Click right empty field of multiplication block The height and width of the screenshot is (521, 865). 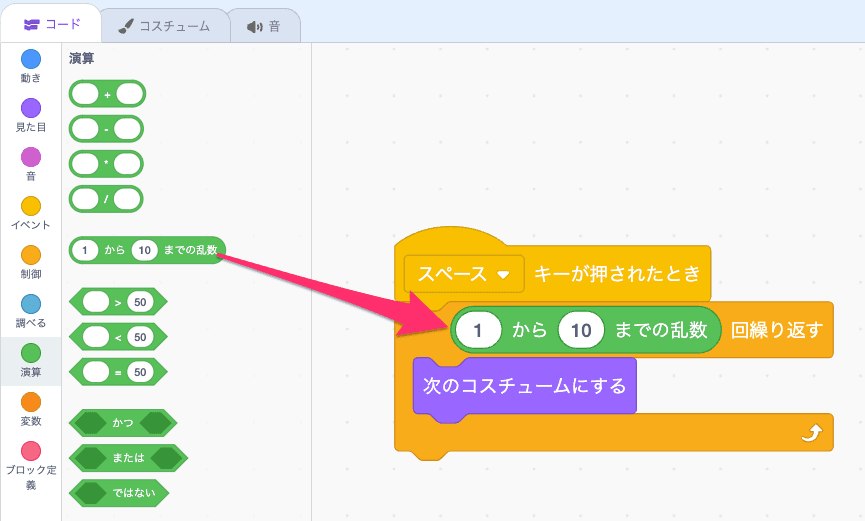click(x=127, y=164)
